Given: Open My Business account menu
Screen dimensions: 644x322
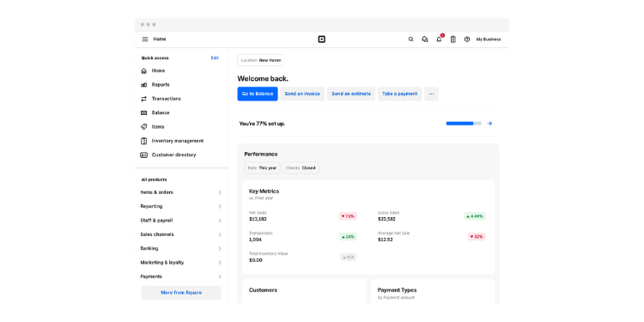Looking at the screenshot, I should pos(489,39).
